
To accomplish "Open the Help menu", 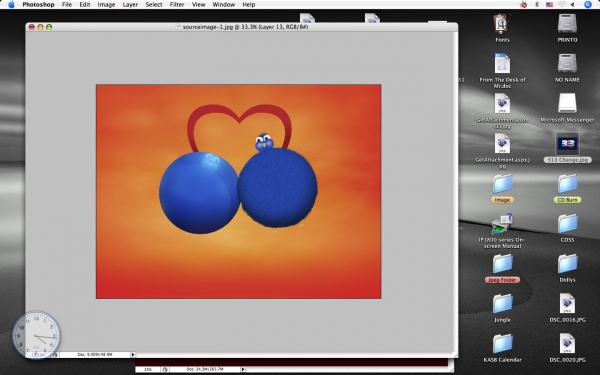I will [248, 5].
